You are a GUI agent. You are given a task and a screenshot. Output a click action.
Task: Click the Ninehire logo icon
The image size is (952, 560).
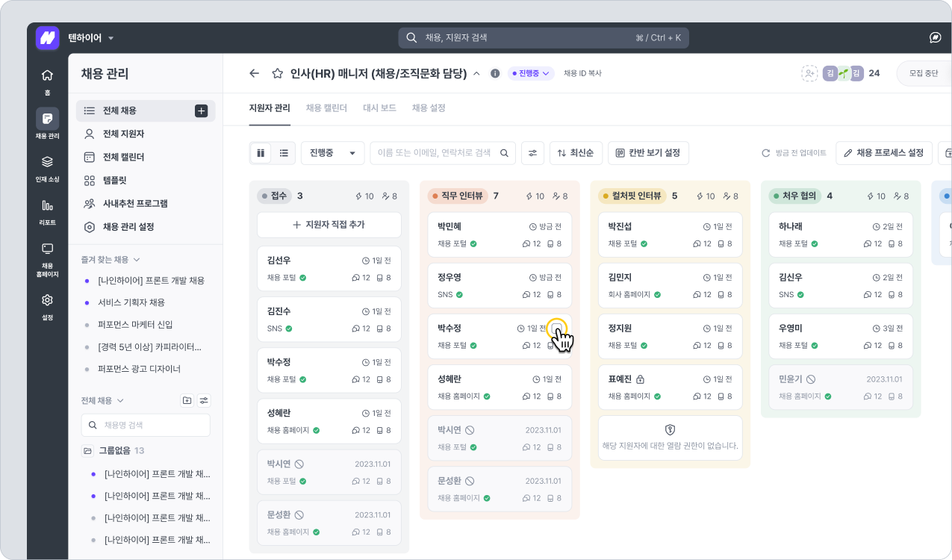pos(47,37)
